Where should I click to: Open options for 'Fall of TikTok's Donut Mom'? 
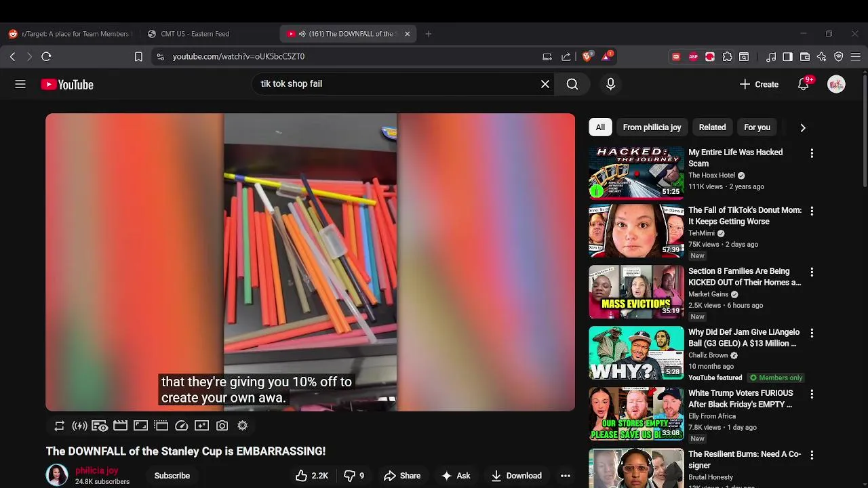click(x=812, y=211)
